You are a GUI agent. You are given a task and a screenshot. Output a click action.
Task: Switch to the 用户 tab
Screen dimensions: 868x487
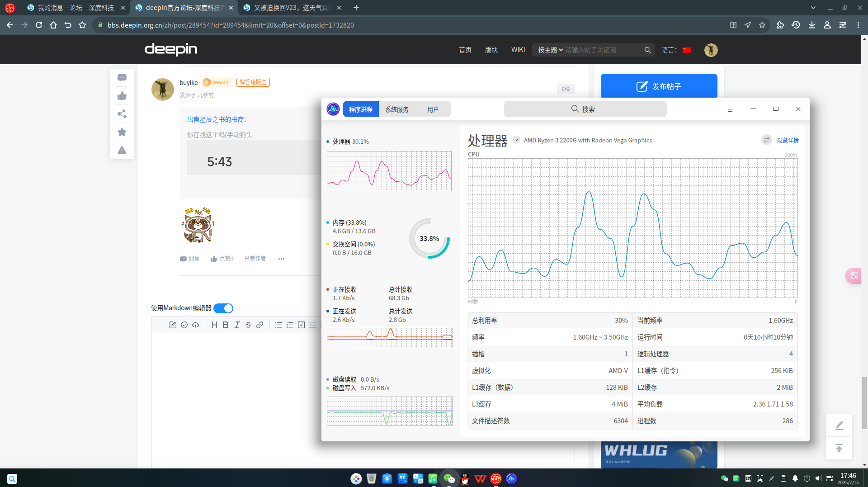[x=433, y=109]
